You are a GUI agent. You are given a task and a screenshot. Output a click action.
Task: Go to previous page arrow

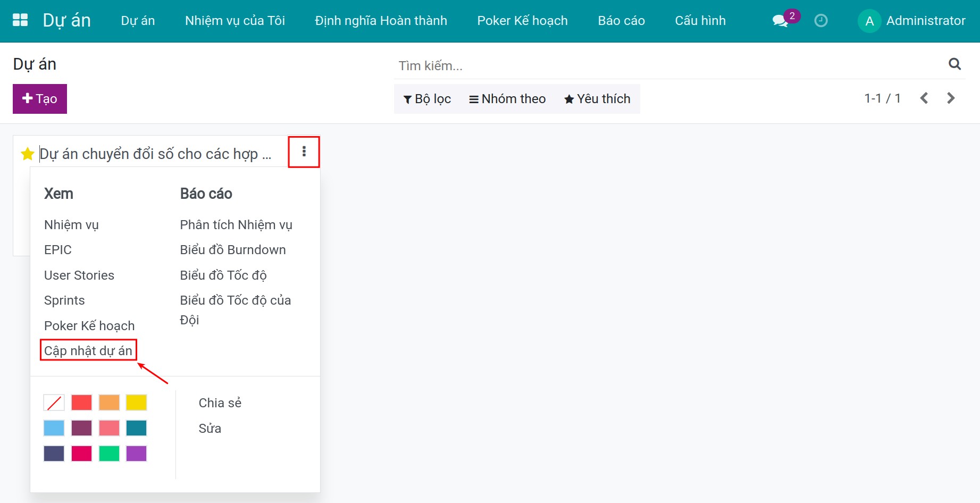(x=924, y=98)
